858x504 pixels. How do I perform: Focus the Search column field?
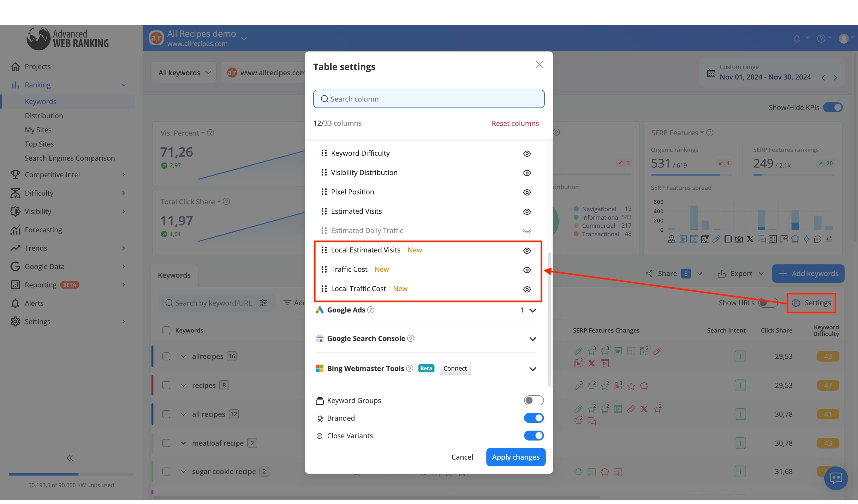pyautogui.click(x=429, y=99)
